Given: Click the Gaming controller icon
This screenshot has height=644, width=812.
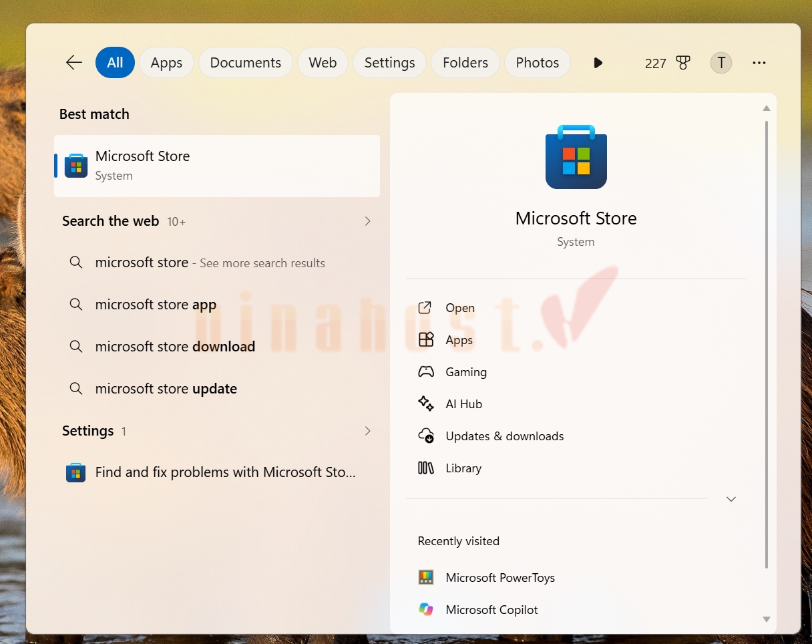Looking at the screenshot, I should [x=426, y=372].
